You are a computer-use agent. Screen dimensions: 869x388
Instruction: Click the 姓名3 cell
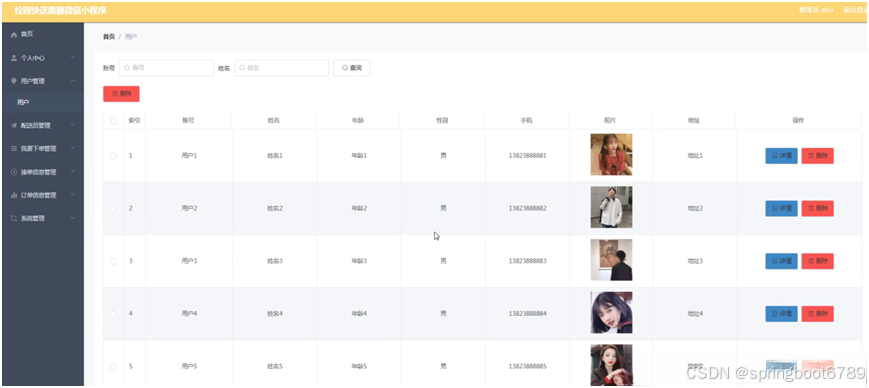pos(275,261)
